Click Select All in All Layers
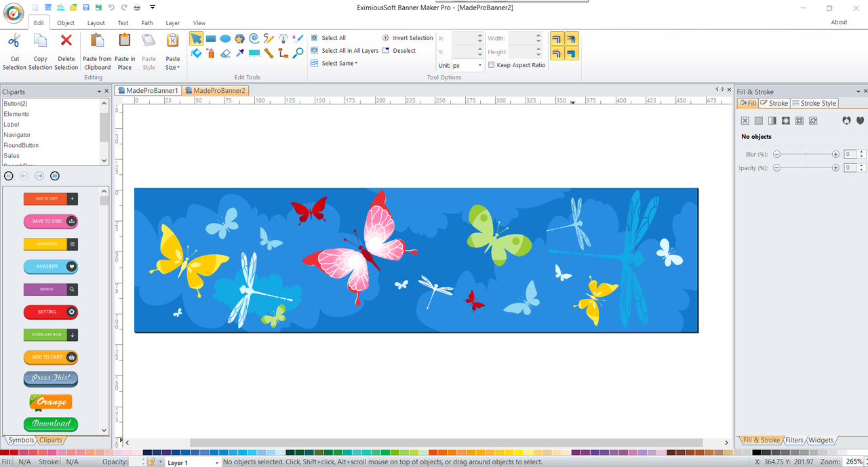This screenshot has width=868, height=467. coord(345,51)
